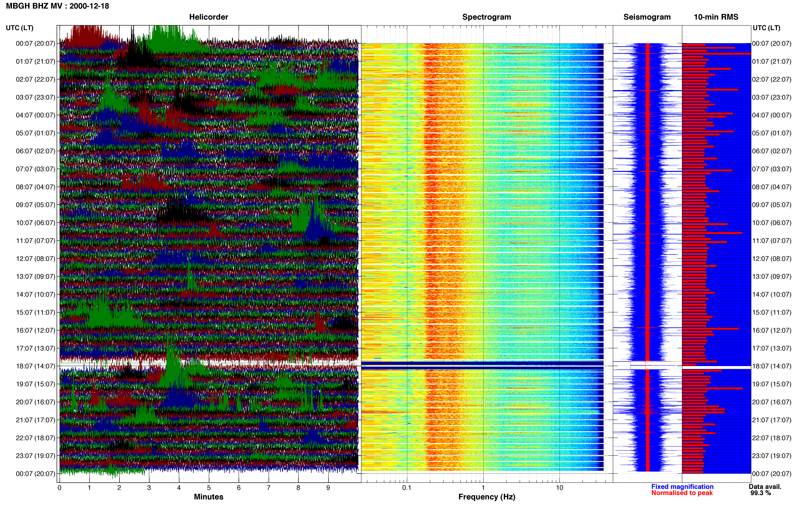Image resolution: width=812 pixels, height=508 pixels.
Task: Click the 'Normalised to peak' legend text
Action: [x=682, y=493]
